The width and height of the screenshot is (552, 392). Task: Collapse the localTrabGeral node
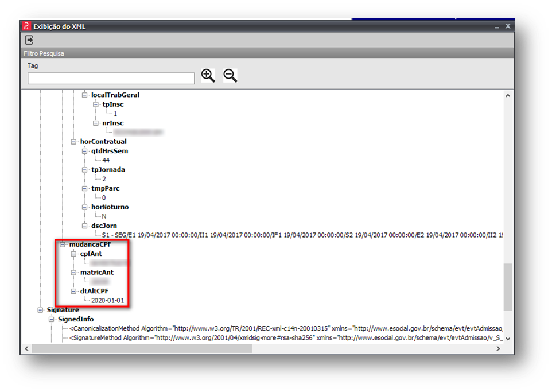84,95
